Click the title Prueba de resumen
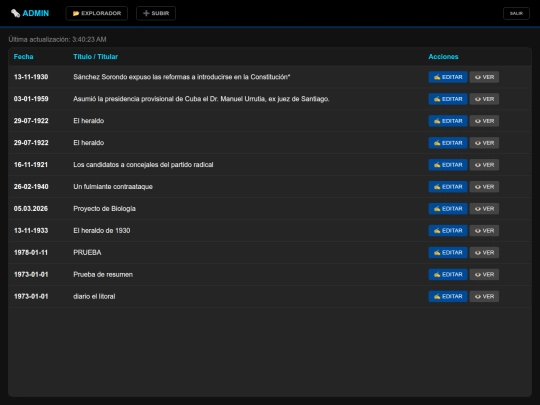Image resolution: width=540 pixels, height=405 pixels. click(103, 274)
